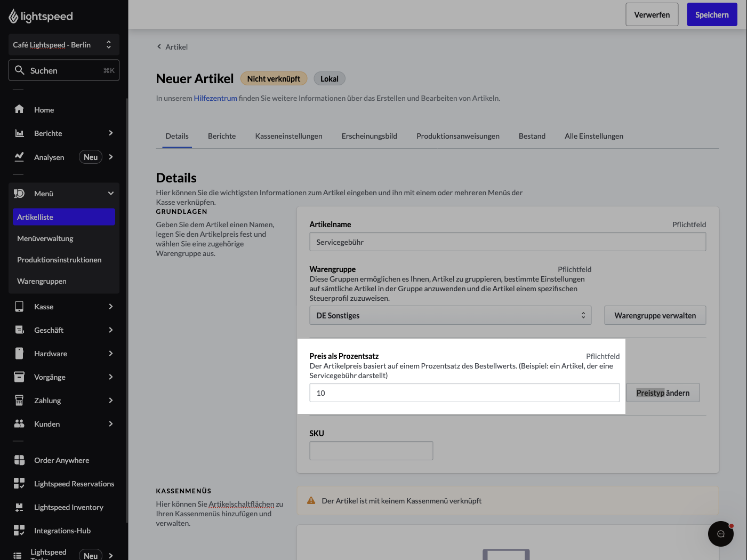The image size is (747, 560).
Task: Click the Berichte bar chart icon
Action: pos(19,133)
